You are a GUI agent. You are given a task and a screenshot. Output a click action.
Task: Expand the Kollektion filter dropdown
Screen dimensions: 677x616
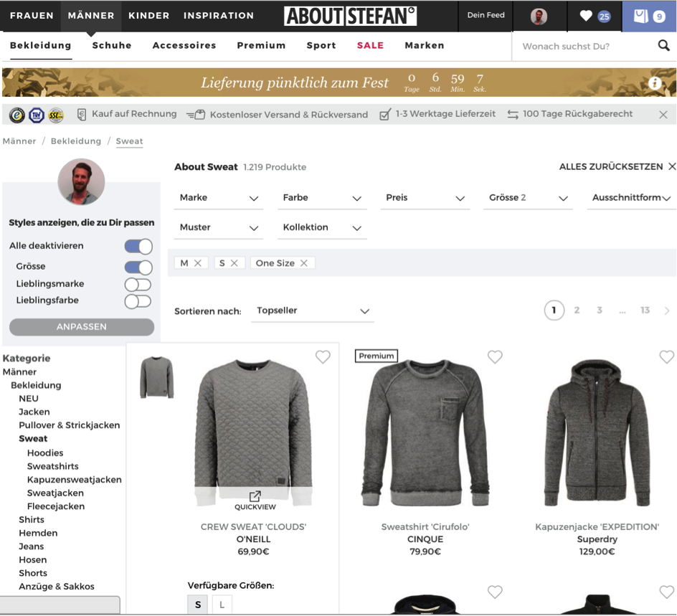pyautogui.click(x=322, y=227)
